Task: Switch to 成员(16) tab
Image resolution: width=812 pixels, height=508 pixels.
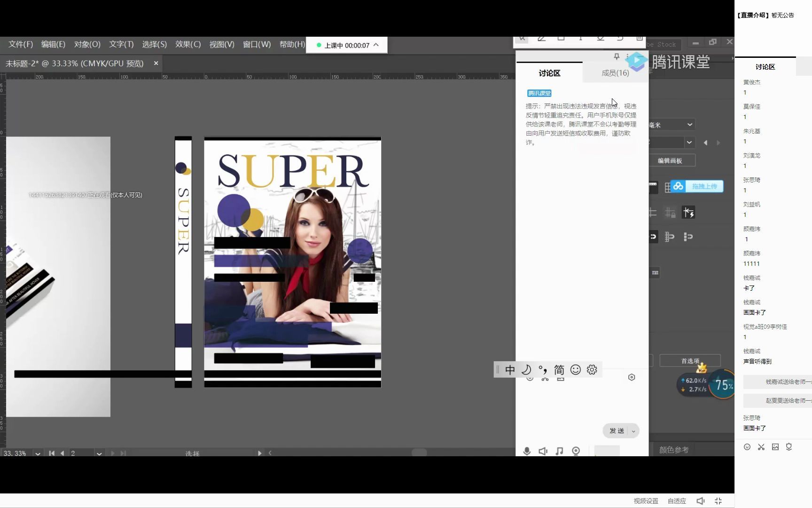Action: pos(615,73)
